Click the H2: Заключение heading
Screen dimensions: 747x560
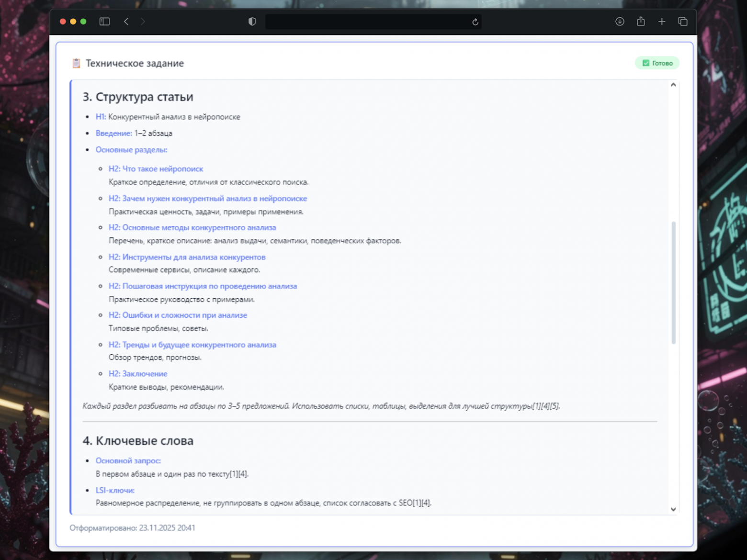pyautogui.click(x=138, y=374)
